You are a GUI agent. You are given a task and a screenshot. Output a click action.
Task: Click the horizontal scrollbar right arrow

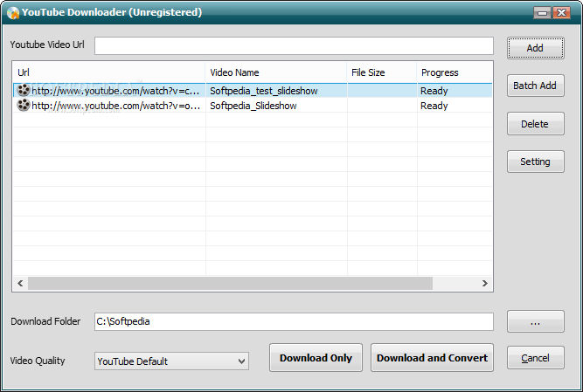pos(484,283)
